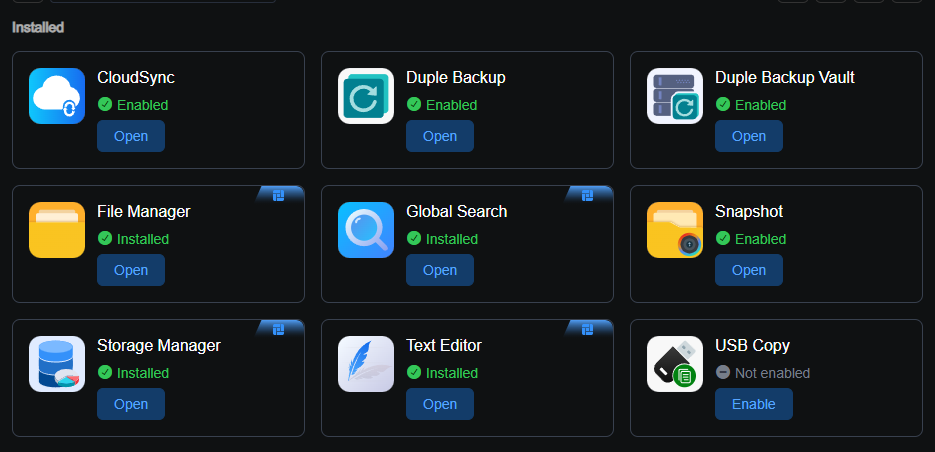Open the Text Editor
The width and height of the screenshot is (935, 452).
[440, 404]
